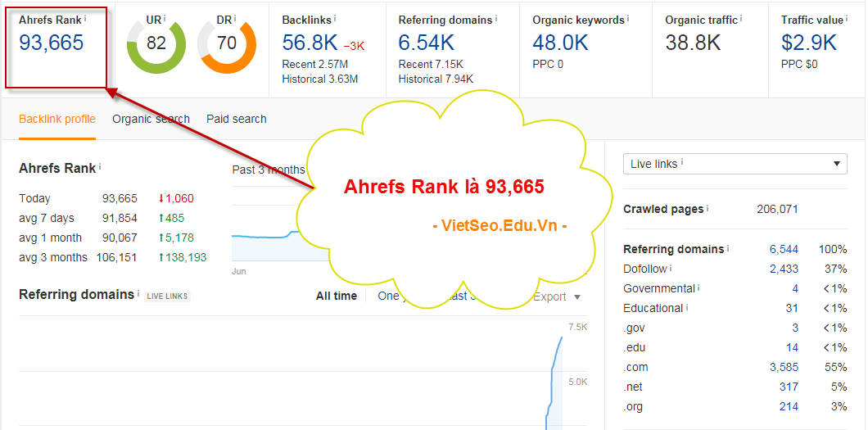
Task: Click info icon next to Traffic value
Action: tap(848, 18)
